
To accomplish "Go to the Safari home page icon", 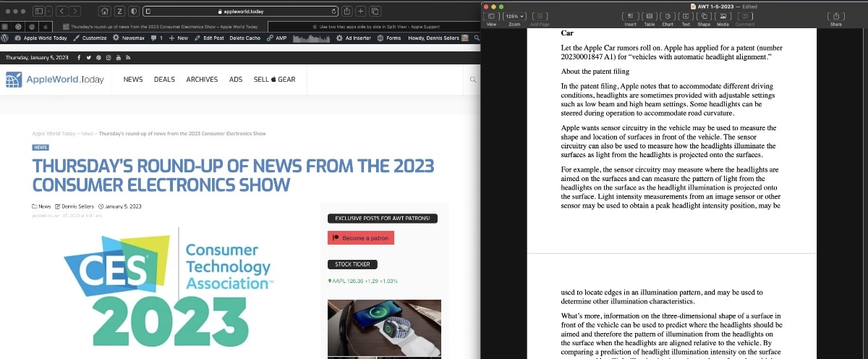I will pos(105,11).
